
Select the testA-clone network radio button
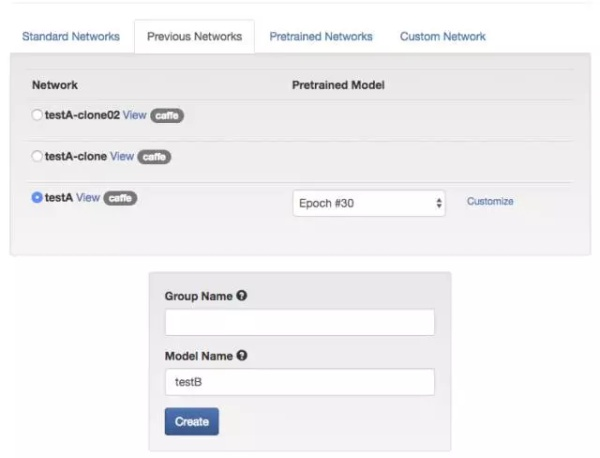[x=37, y=156]
